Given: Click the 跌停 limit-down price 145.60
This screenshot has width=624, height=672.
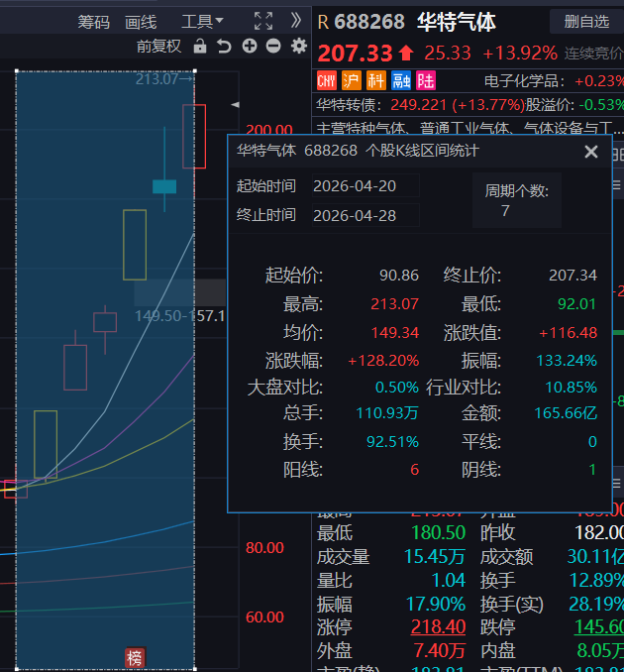Looking at the screenshot, I should pyautogui.click(x=598, y=627).
